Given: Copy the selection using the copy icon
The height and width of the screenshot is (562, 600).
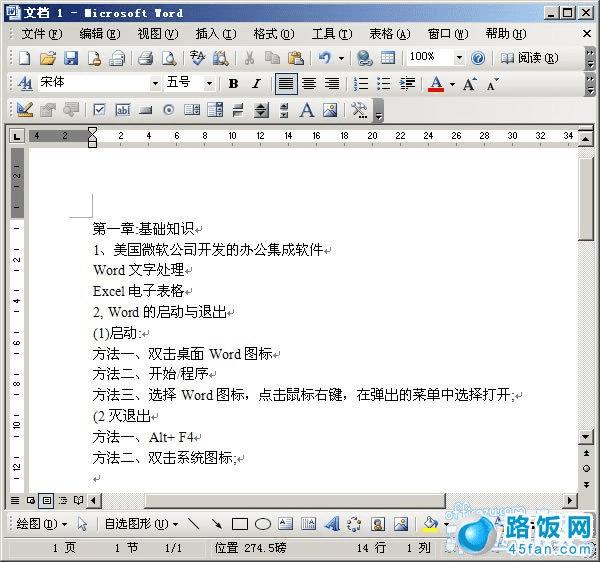Looking at the screenshot, I should click(272, 58).
